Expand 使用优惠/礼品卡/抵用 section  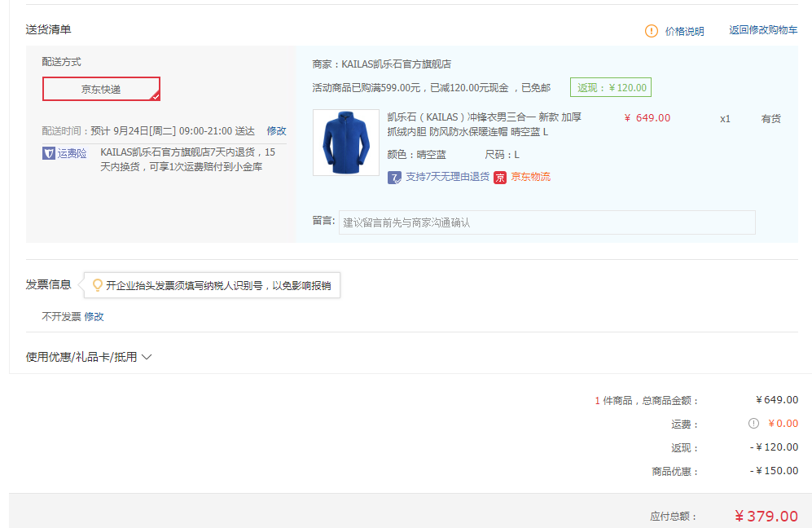point(89,357)
